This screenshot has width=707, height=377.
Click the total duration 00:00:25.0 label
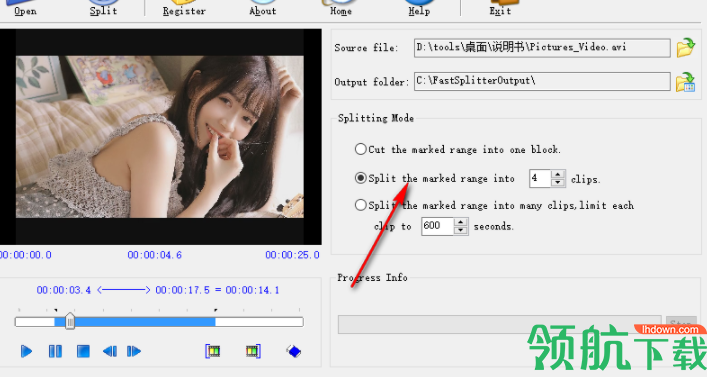click(292, 255)
